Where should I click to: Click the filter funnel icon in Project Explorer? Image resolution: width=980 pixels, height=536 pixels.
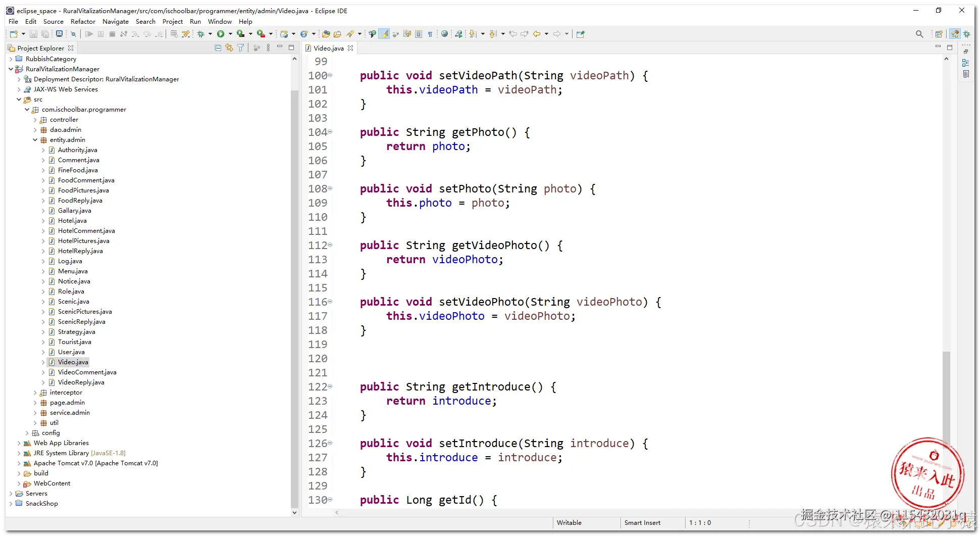pos(241,48)
